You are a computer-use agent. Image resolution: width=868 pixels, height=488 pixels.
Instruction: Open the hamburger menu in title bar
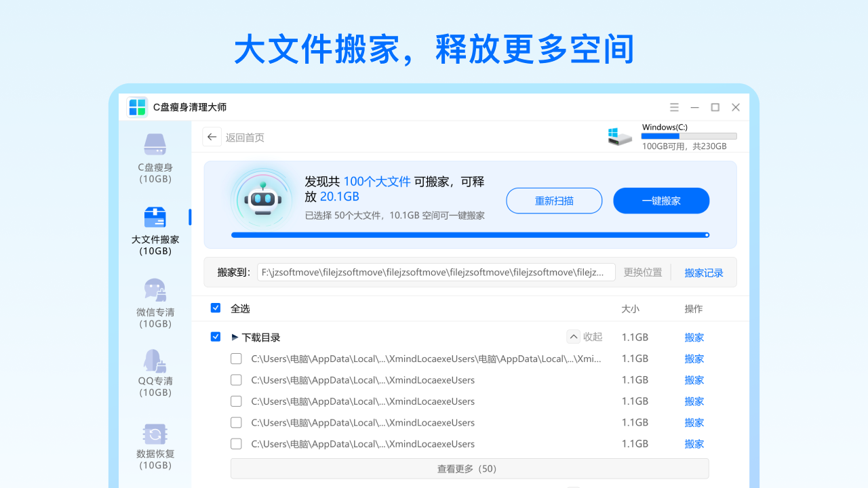674,107
